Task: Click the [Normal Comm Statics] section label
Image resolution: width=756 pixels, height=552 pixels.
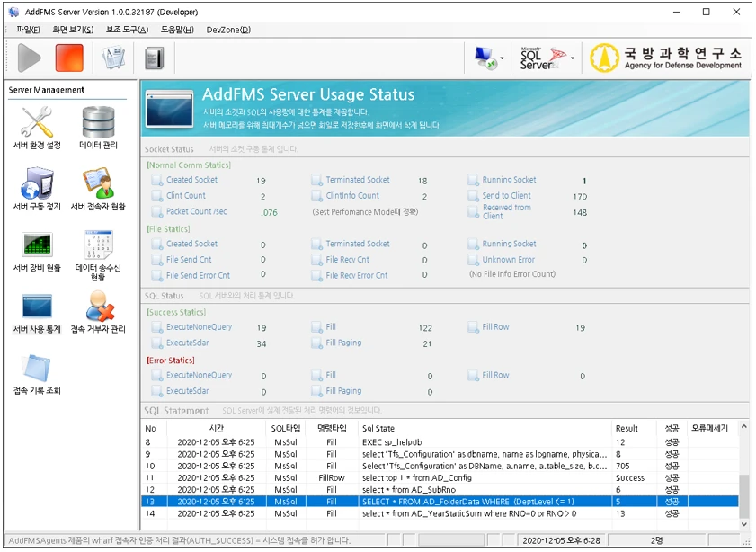Action: tap(189, 165)
